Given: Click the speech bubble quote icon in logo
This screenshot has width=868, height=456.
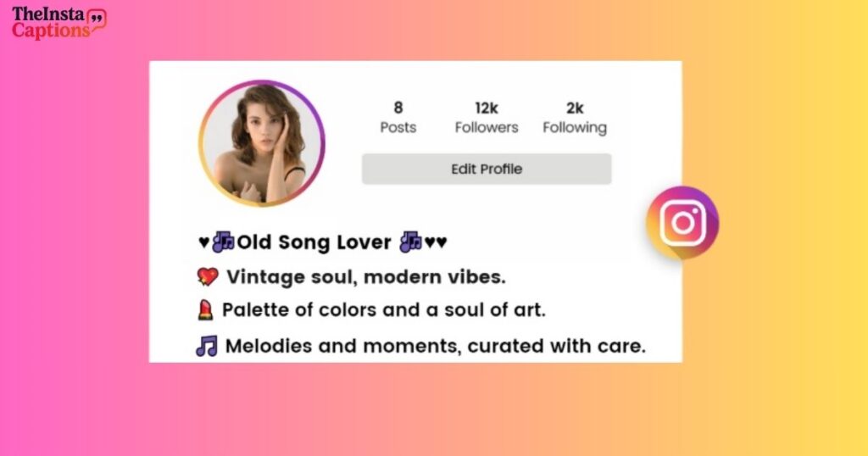Looking at the screenshot, I should 97,20.
